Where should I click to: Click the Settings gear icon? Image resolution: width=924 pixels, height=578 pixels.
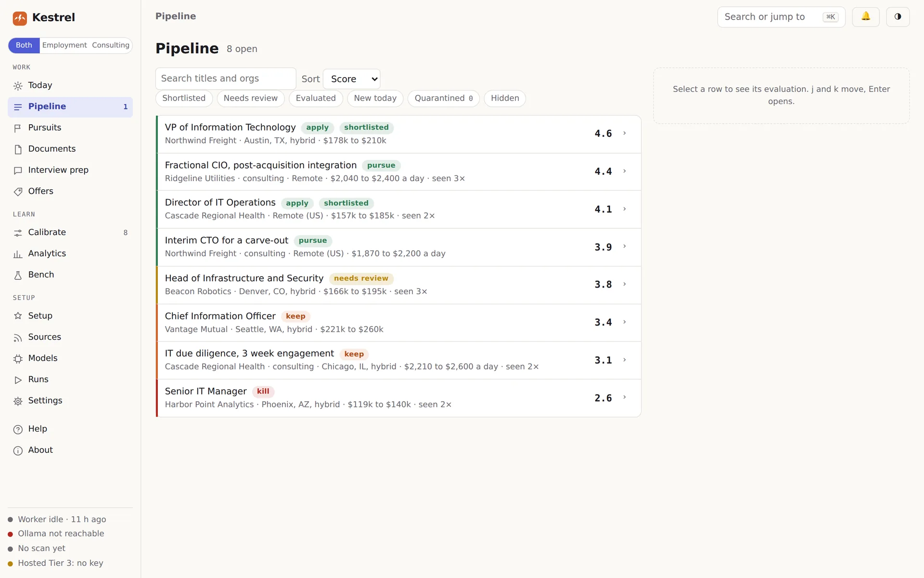pos(18,401)
